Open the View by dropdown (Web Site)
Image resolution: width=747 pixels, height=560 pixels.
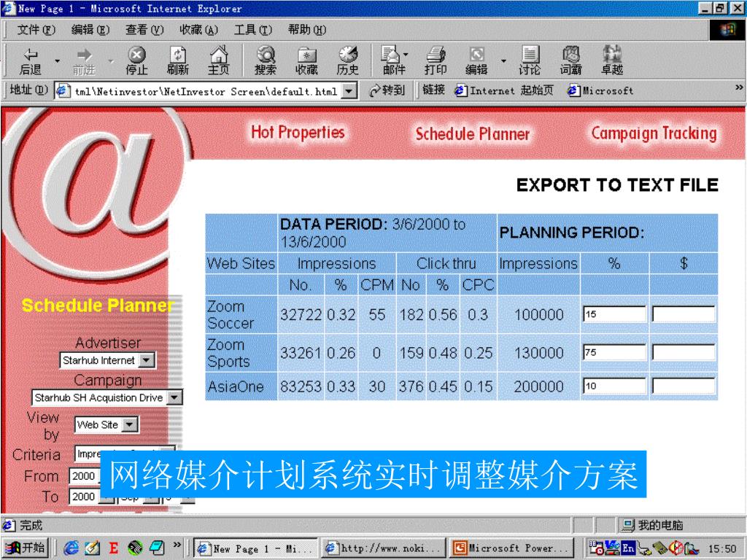pos(130,424)
